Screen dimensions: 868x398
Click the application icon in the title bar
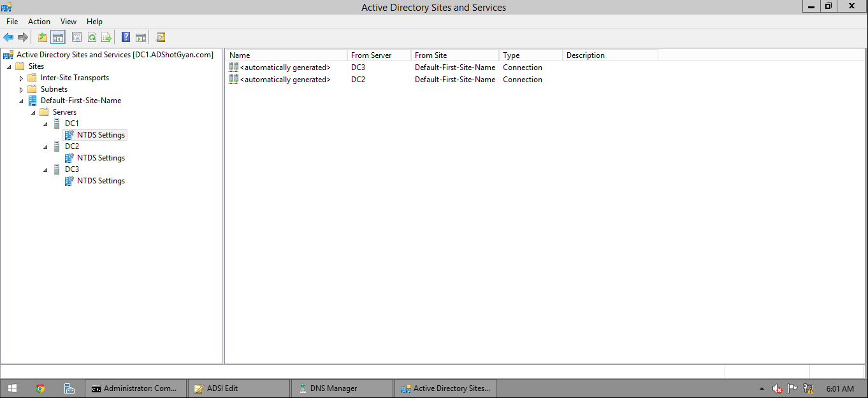point(7,6)
